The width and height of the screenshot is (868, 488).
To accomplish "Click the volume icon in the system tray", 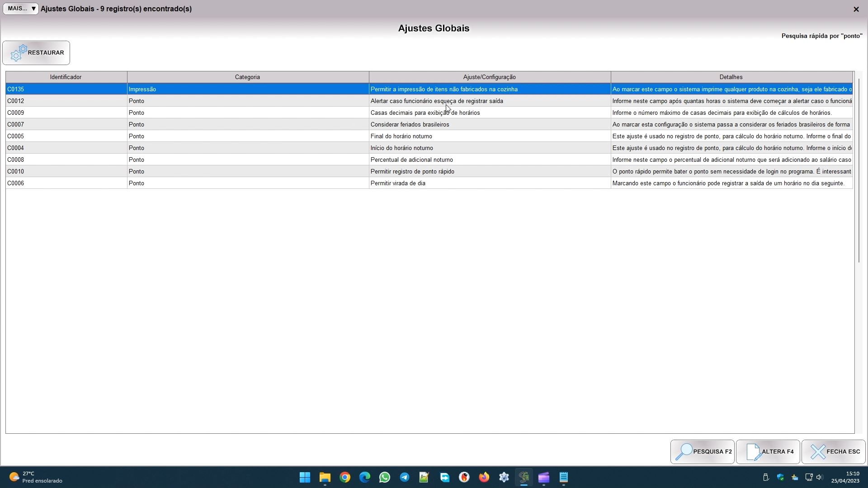I will 820,477.
